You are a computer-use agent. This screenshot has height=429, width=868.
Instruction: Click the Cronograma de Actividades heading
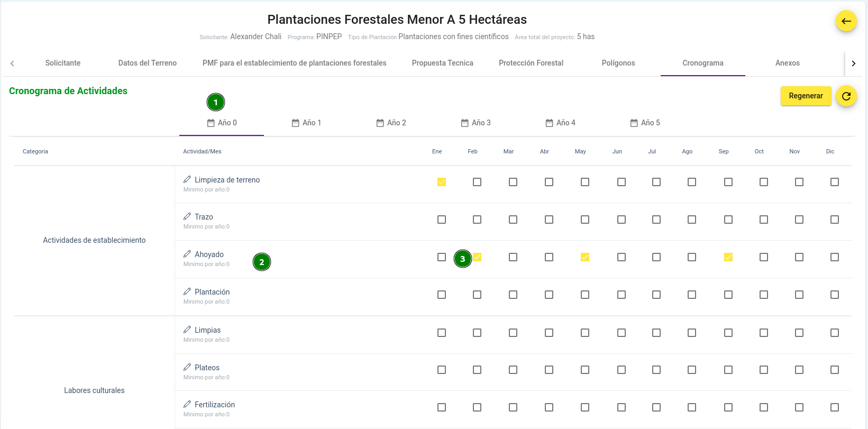(x=68, y=91)
